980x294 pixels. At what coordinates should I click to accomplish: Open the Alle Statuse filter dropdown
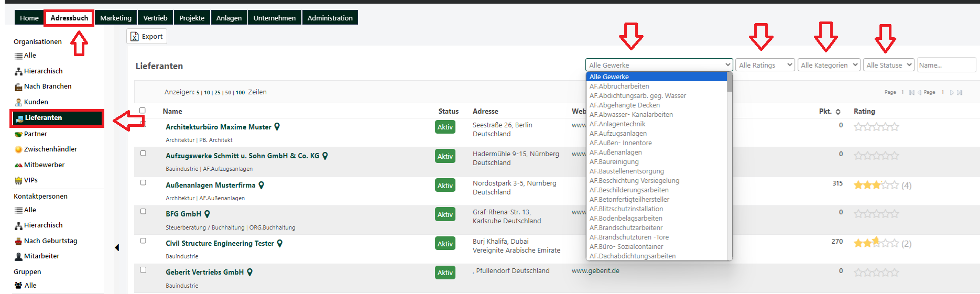(x=888, y=65)
